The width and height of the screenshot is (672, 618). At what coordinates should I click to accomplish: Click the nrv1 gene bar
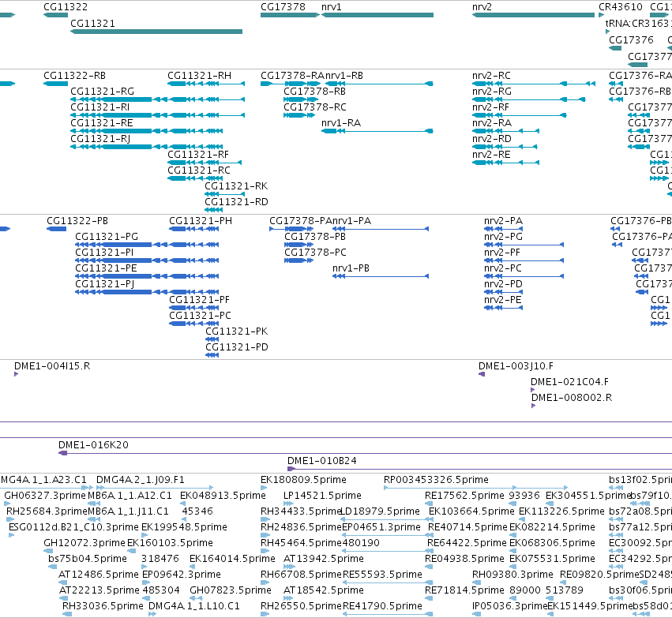point(377,15)
